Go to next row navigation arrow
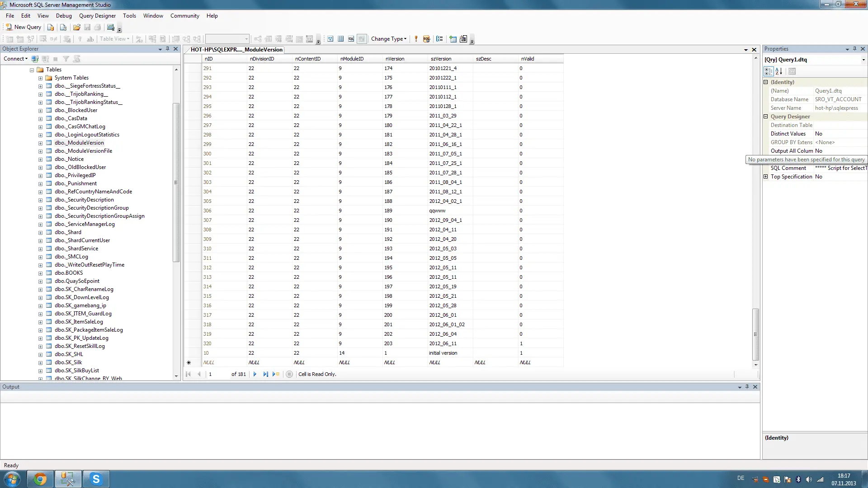The image size is (868, 488). pos(255,374)
